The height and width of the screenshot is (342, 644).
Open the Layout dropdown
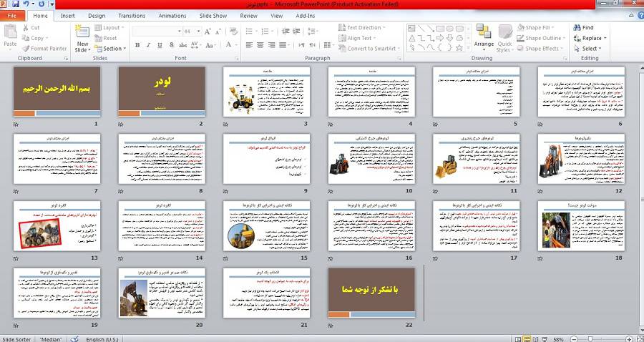pyautogui.click(x=109, y=27)
